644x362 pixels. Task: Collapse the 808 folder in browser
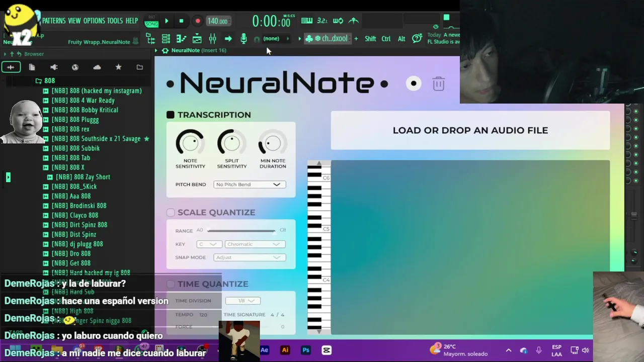[x=39, y=81]
